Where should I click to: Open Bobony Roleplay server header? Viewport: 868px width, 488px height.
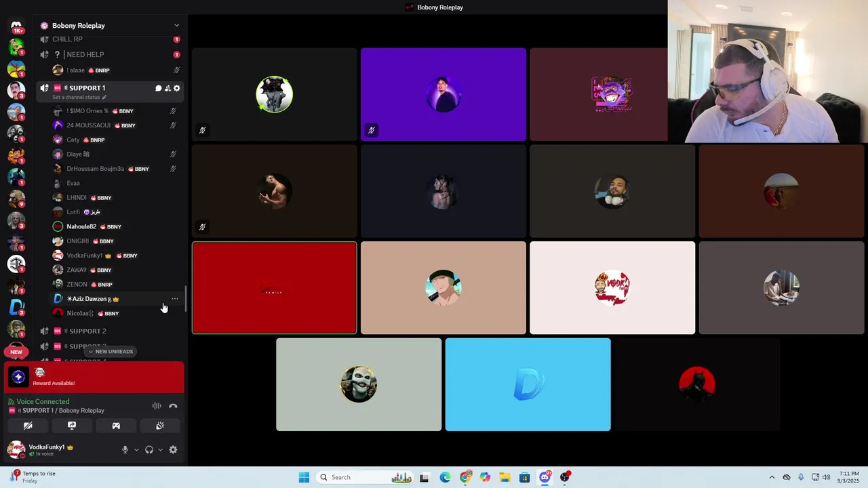click(x=110, y=26)
